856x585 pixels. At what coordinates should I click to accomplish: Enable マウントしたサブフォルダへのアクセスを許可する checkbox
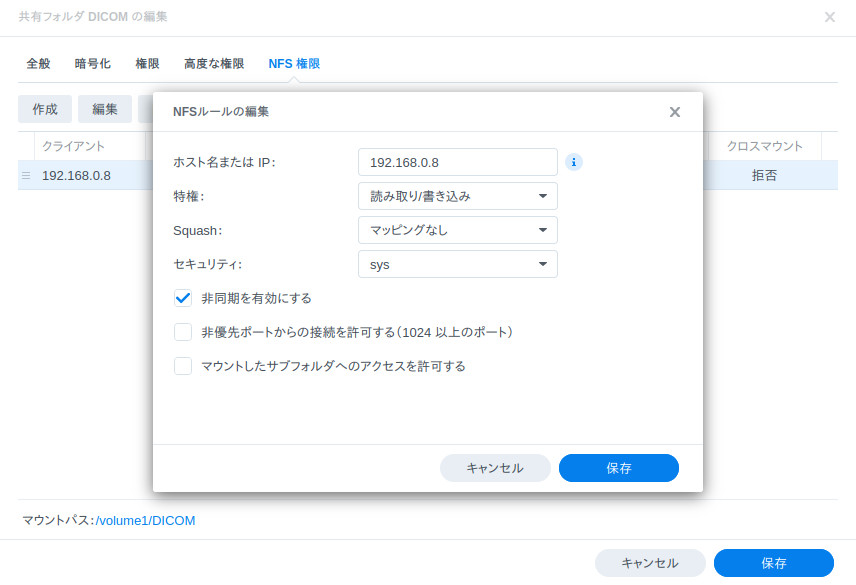[183, 366]
